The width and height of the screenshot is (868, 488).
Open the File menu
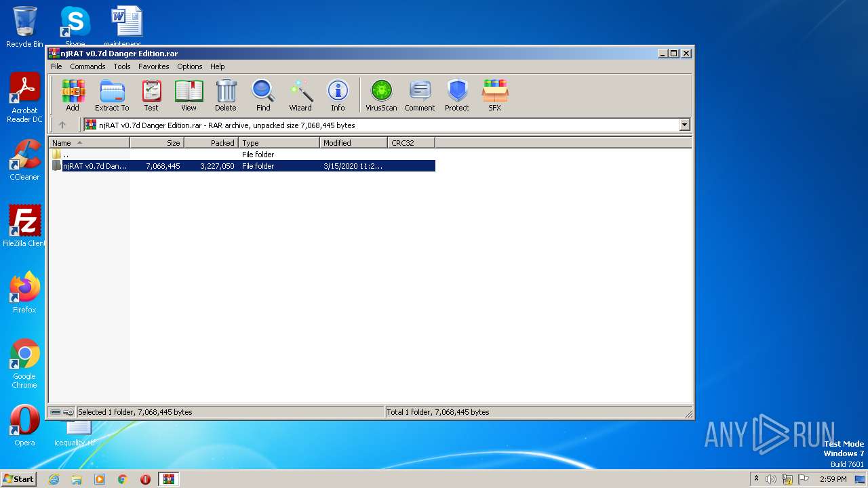click(56, 66)
